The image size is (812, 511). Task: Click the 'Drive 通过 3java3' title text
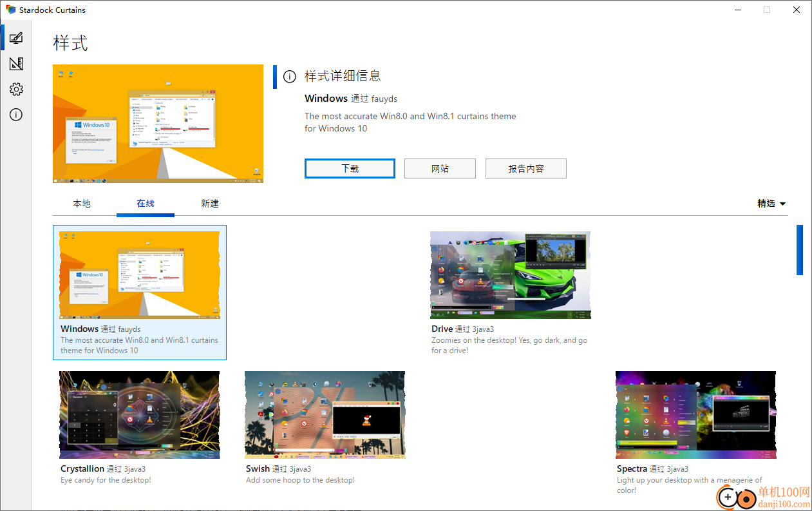click(x=462, y=329)
